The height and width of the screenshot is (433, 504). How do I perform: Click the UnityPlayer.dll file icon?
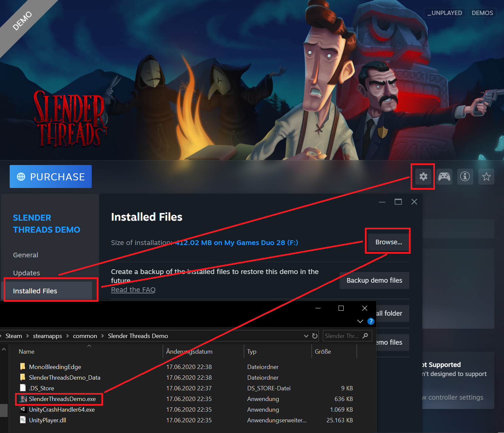(23, 420)
